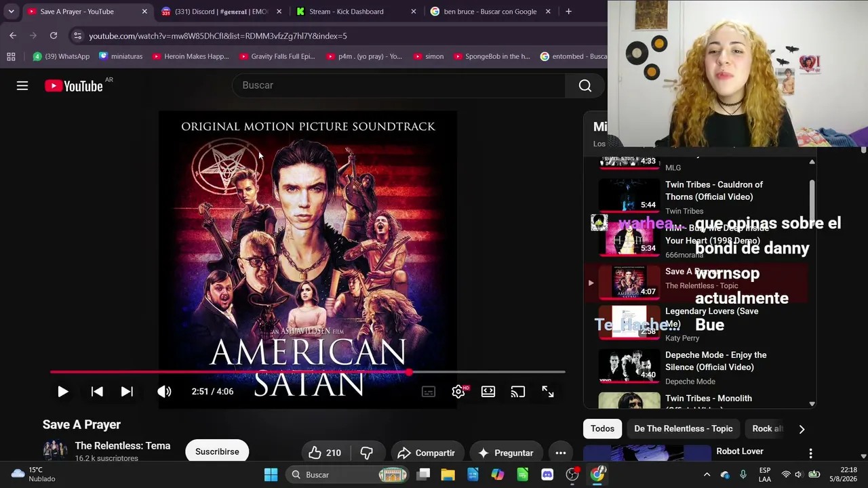Open the SpongeBob bookmark

pyautogui.click(x=491, y=56)
